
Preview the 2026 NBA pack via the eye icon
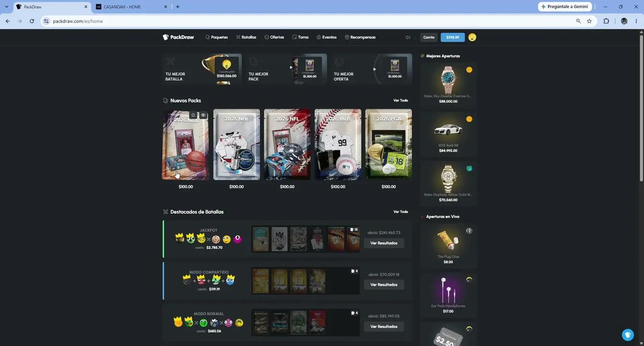click(203, 115)
